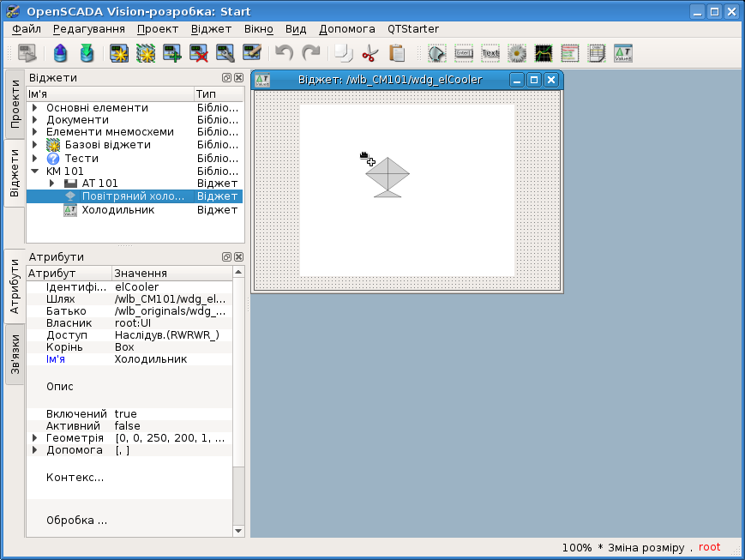Click the delete visual item icon
This screenshot has height=560, width=745.
pos(200,53)
